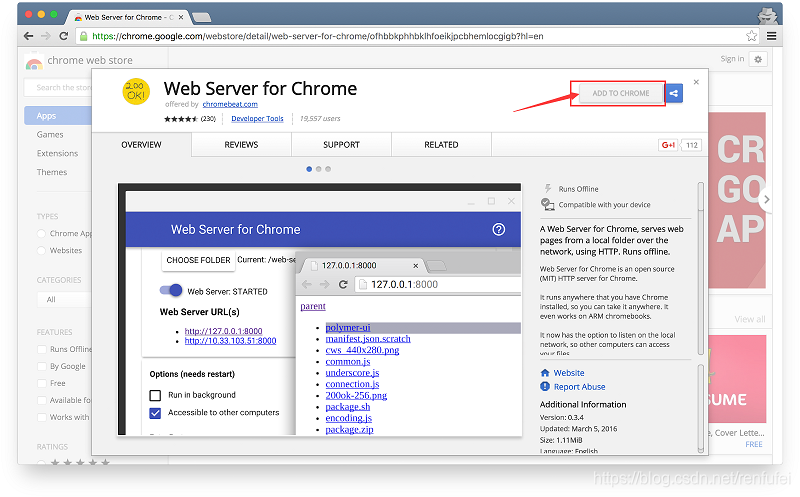Switch to the REVIEWS tab
Screen dimensions: 800x497
pyautogui.click(x=241, y=145)
